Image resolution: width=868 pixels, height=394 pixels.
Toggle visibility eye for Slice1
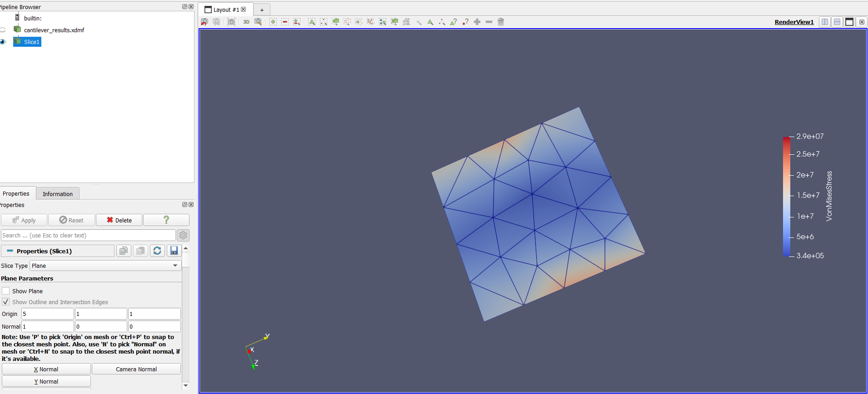click(3, 42)
